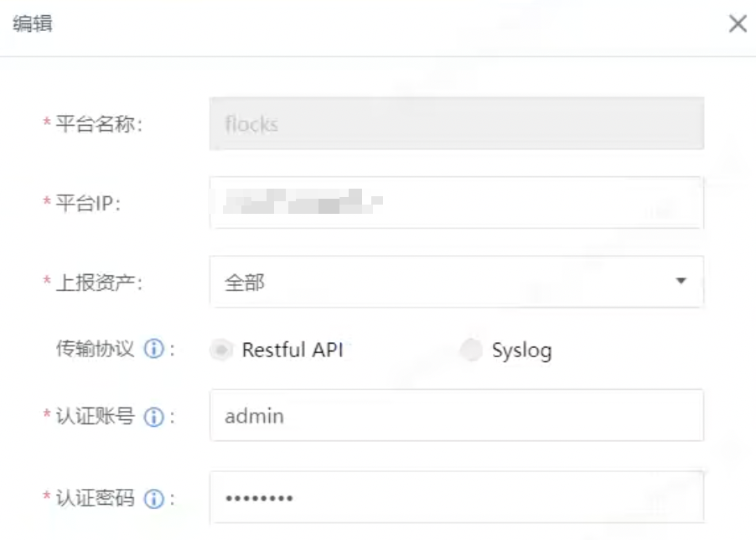Viewport: 756px width, 540px height.
Task: Click the caret arrow in 上报资产 box
Action: pyautogui.click(x=681, y=281)
